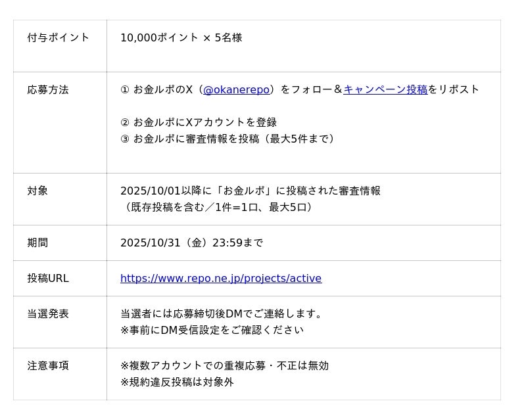Click the 付与ポイント row label

[59, 37]
